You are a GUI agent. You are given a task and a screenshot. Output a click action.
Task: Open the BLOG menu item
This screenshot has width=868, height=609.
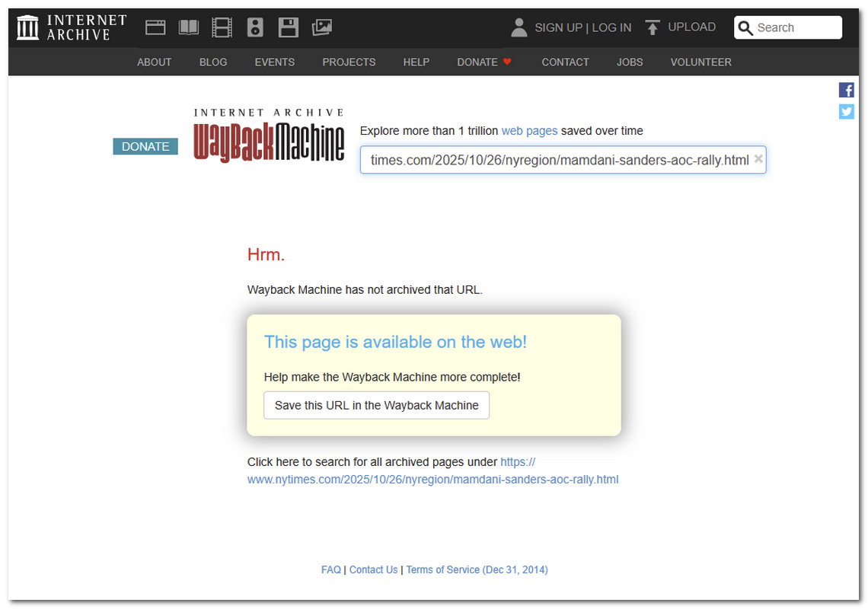click(213, 62)
